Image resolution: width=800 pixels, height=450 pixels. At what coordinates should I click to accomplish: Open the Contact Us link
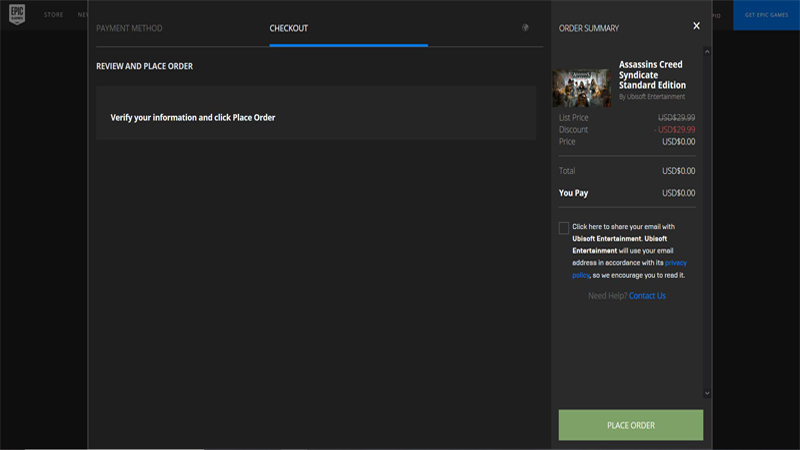[647, 296]
